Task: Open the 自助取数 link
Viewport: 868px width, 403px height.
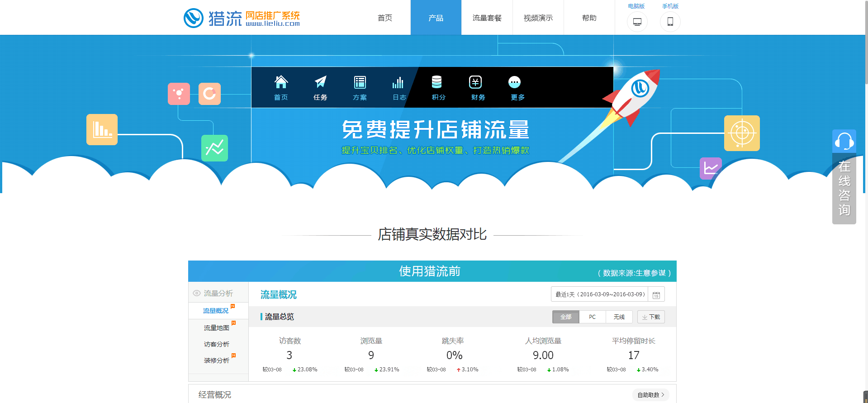Action: tap(651, 395)
